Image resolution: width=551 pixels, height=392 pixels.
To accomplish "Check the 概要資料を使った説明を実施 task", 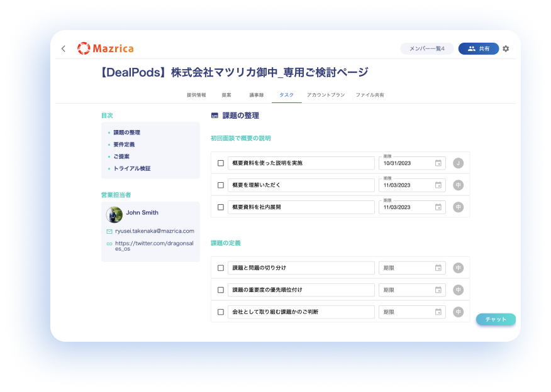I will [221, 163].
